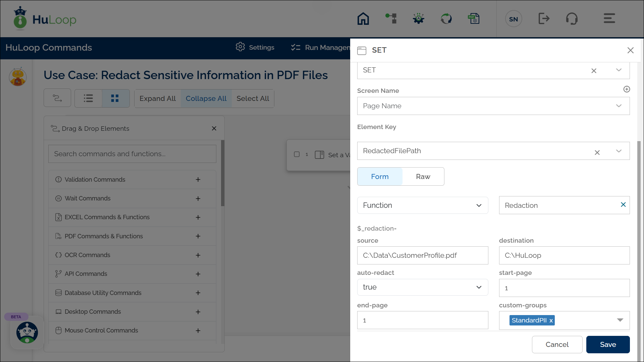Click the elements panel vertical scrollbar
The image size is (644, 362).
[x=223, y=173]
